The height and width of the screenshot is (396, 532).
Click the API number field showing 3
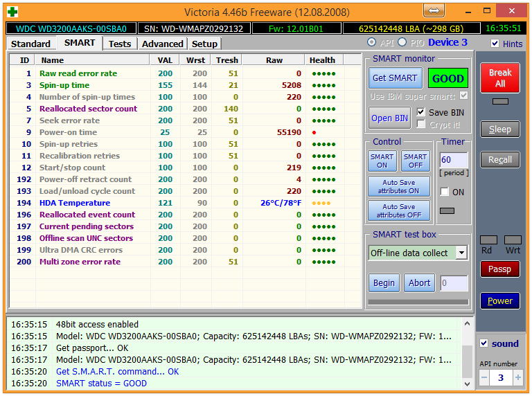click(501, 377)
